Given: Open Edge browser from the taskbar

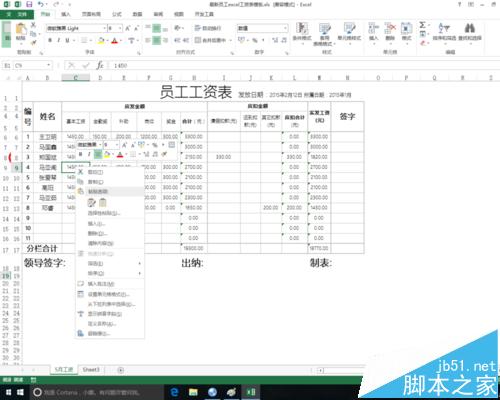Looking at the screenshot, I should click(174, 392).
